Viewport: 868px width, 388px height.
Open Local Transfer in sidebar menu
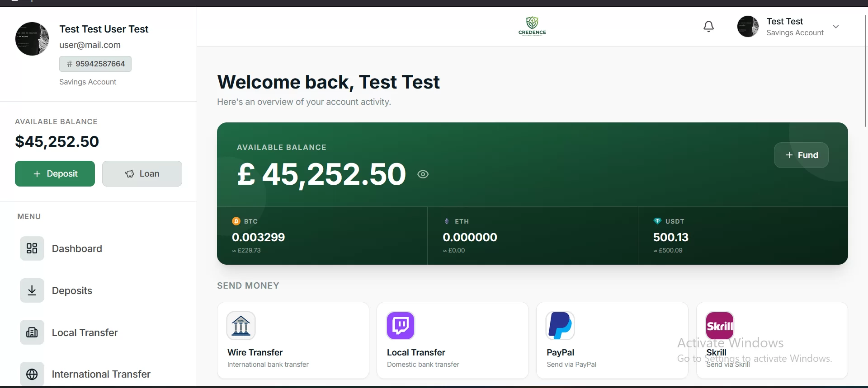pyautogui.click(x=98, y=332)
